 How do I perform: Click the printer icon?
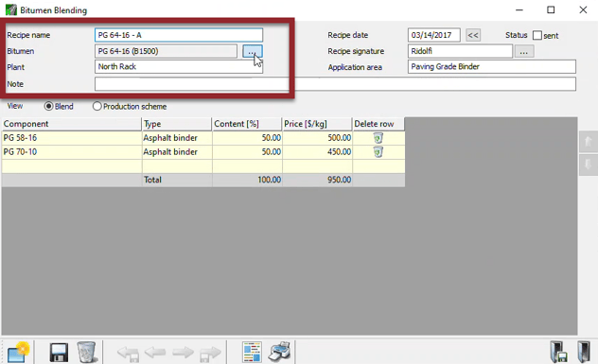(x=279, y=352)
